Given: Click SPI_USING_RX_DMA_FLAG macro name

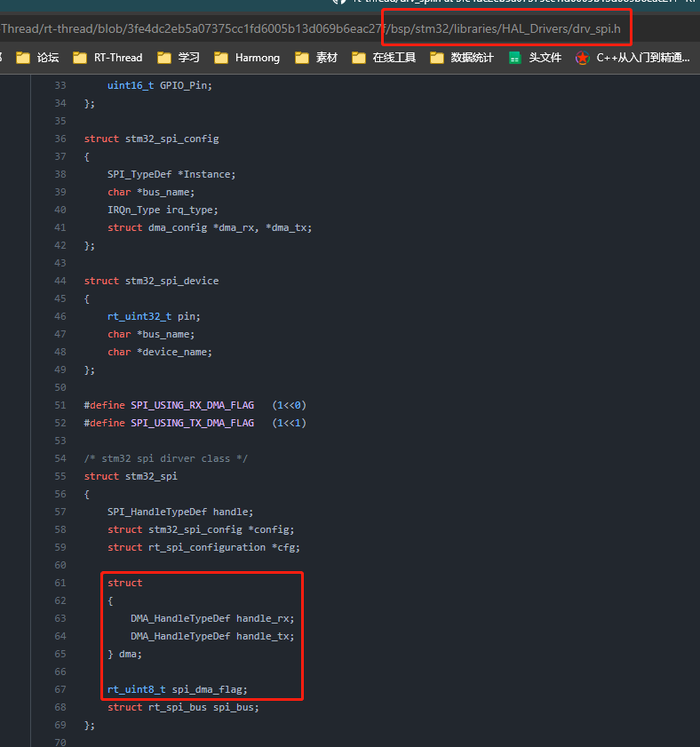Looking at the screenshot, I should pos(193,405).
